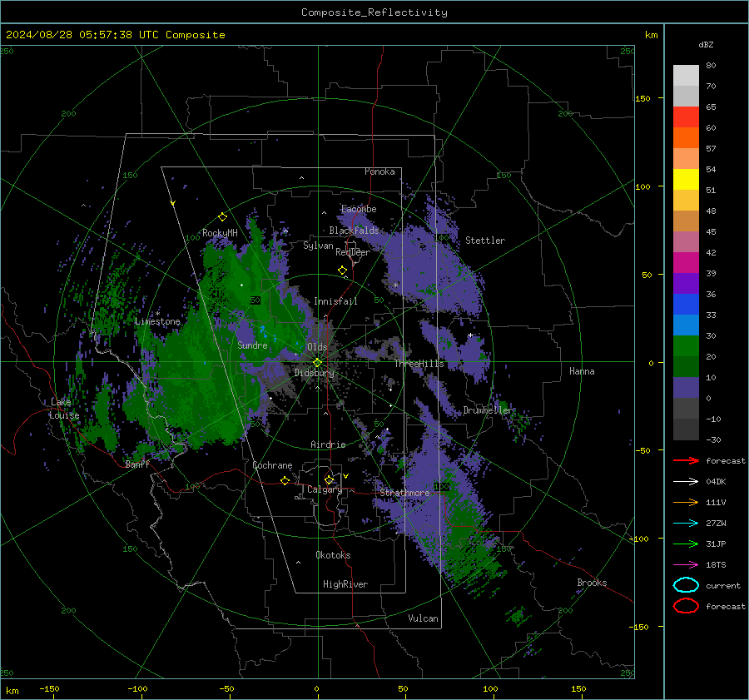Click the green 31JP arrow symbol

pyautogui.click(x=686, y=544)
